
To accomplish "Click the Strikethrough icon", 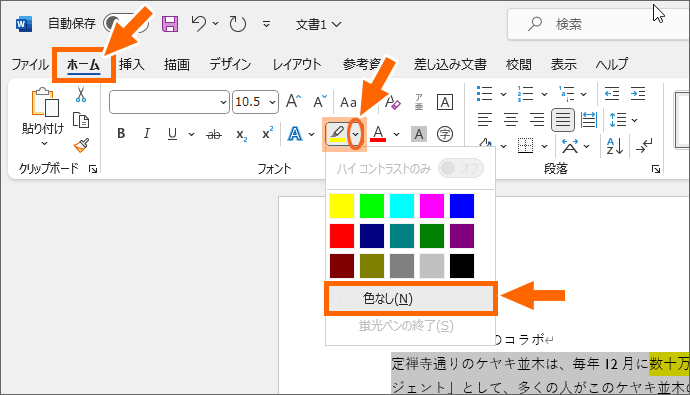I will pyautogui.click(x=214, y=134).
